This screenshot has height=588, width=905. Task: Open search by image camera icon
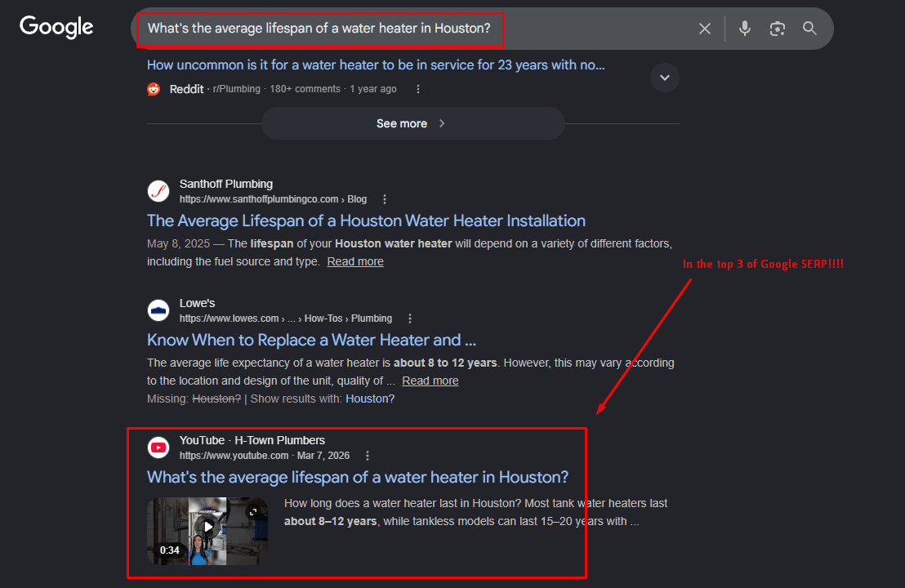tap(778, 29)
